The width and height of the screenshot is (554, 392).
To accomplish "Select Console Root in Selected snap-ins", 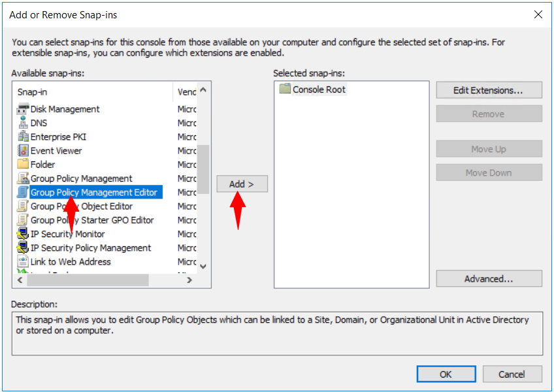I will [x=319, y=90].
